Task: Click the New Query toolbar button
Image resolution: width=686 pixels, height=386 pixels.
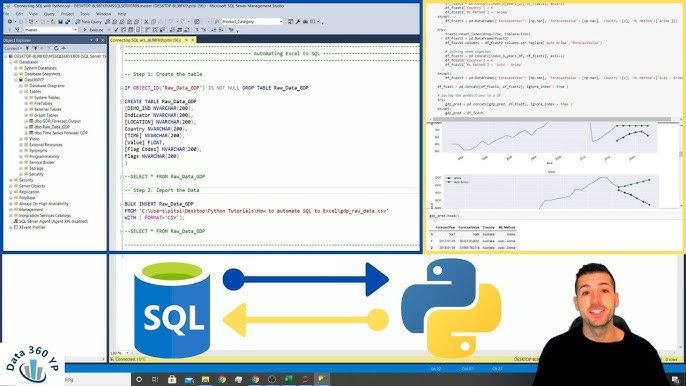Action: click(x=88, y=21)
